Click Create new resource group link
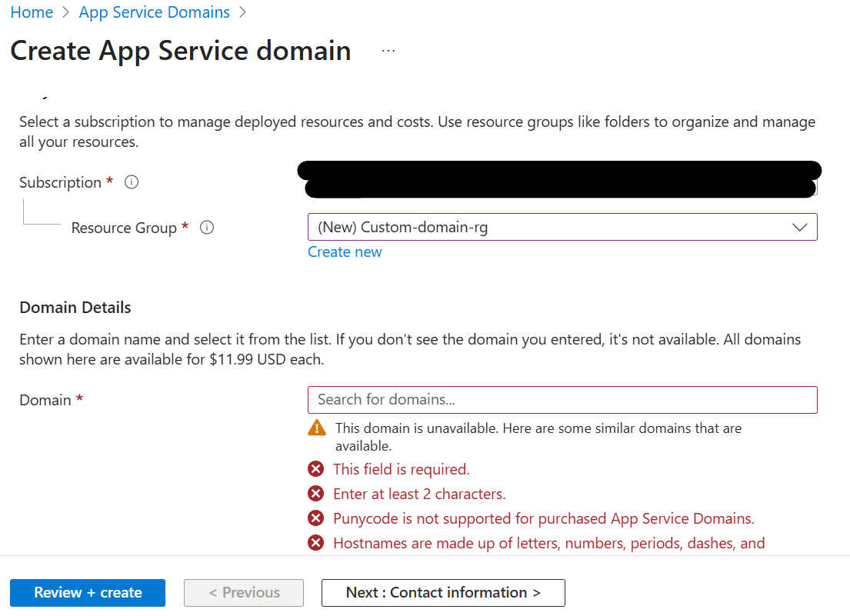The image size is (850, 616). click(x=345, y=252)
